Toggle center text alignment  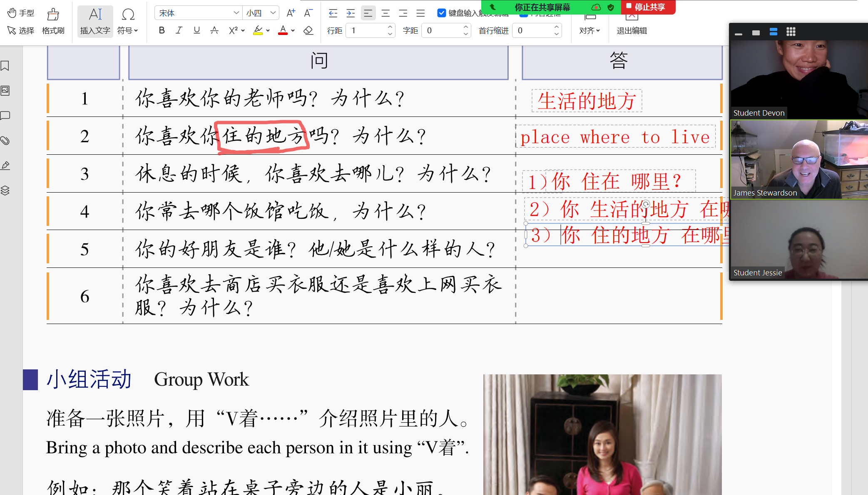[386, 13]
